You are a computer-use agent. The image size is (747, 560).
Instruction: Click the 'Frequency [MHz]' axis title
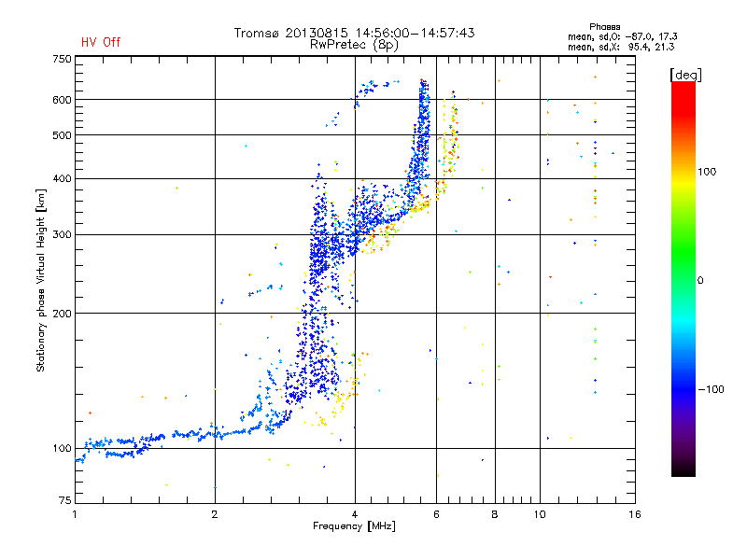(354, 526)
